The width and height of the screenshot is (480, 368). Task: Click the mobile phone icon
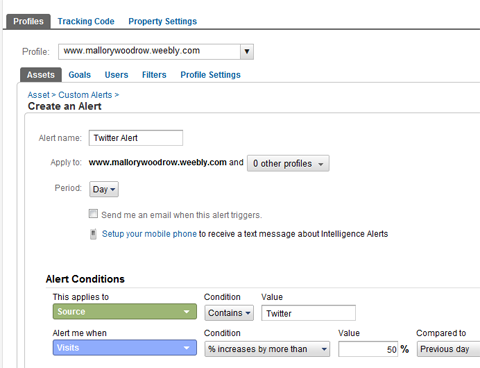point(93,234)
